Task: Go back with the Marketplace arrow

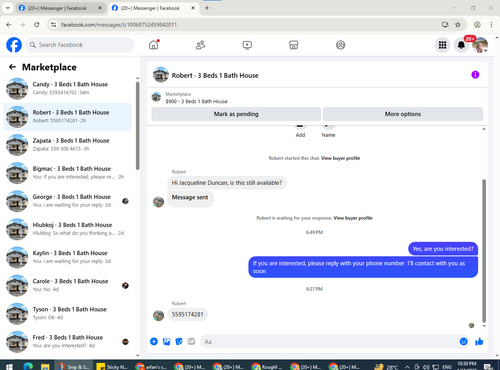Action: (x=12, y=67)
